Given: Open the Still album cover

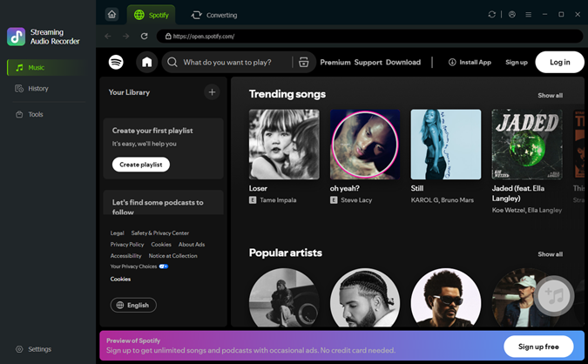Looking at the screenshot, I should coord(446,145).
